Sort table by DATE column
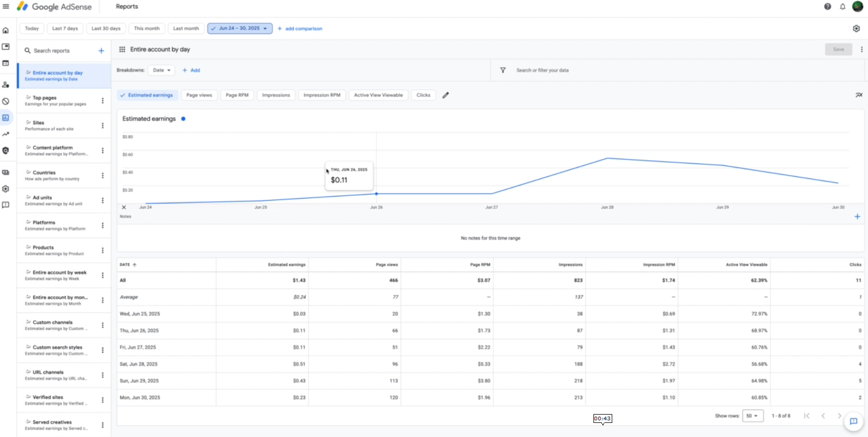 click(x=128, y=265)
